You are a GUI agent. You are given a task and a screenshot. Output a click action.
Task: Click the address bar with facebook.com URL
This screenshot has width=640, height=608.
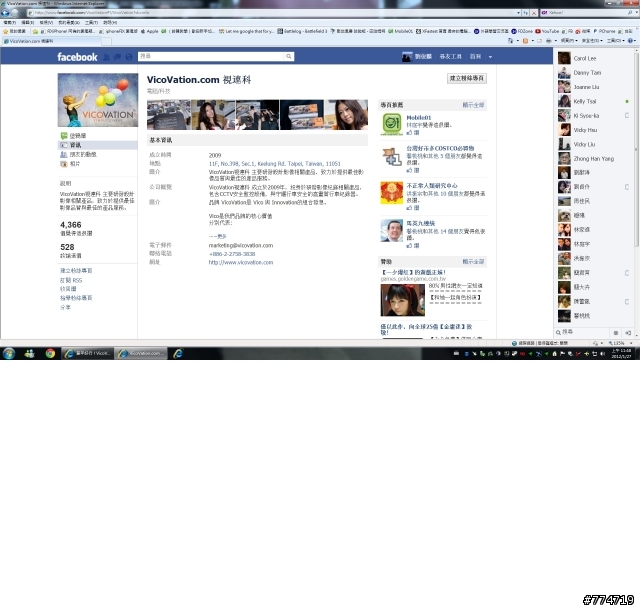271,13
